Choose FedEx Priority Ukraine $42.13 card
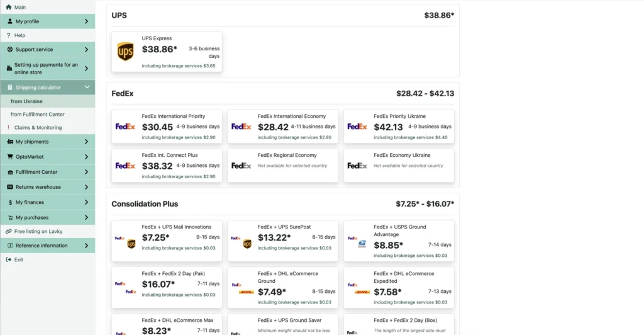This screenshot has width=644, height=335. (x=399, y=127)
